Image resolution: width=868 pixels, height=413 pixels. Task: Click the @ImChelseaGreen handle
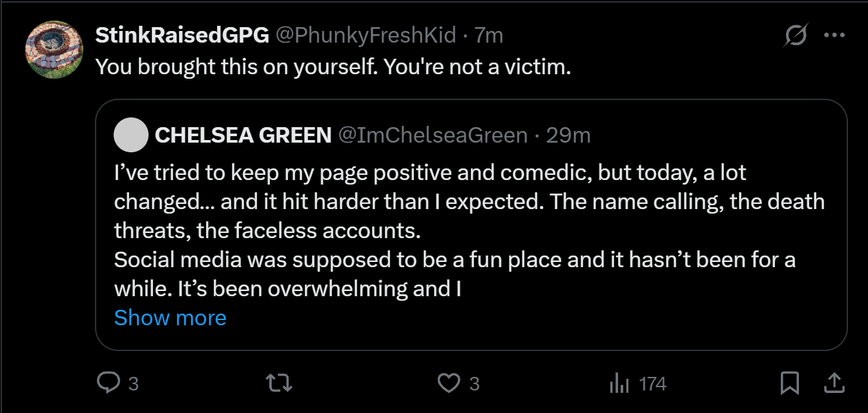[433, 135]
